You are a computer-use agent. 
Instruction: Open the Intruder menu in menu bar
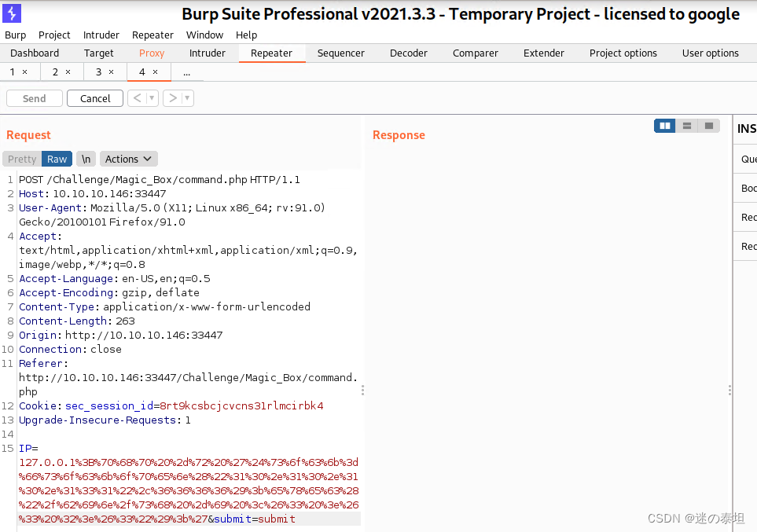(101, 35)
